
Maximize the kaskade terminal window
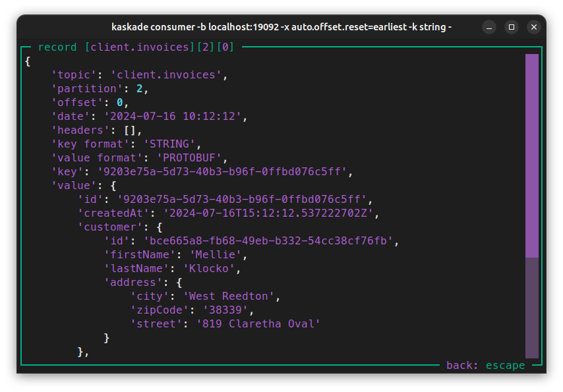512,27
